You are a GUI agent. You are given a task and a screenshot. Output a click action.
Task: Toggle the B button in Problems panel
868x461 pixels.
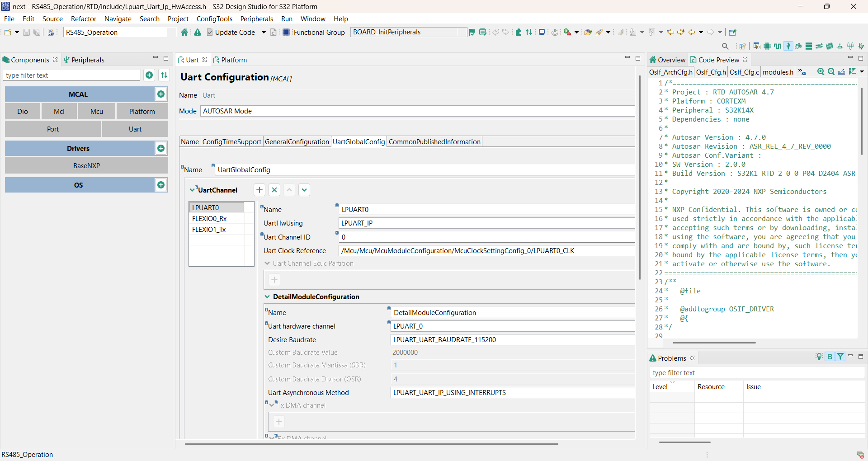[x=830, y=357]
